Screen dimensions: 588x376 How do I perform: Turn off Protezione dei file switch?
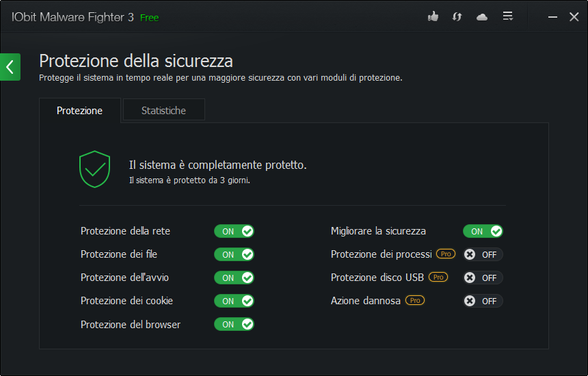[x=234, y=254]
